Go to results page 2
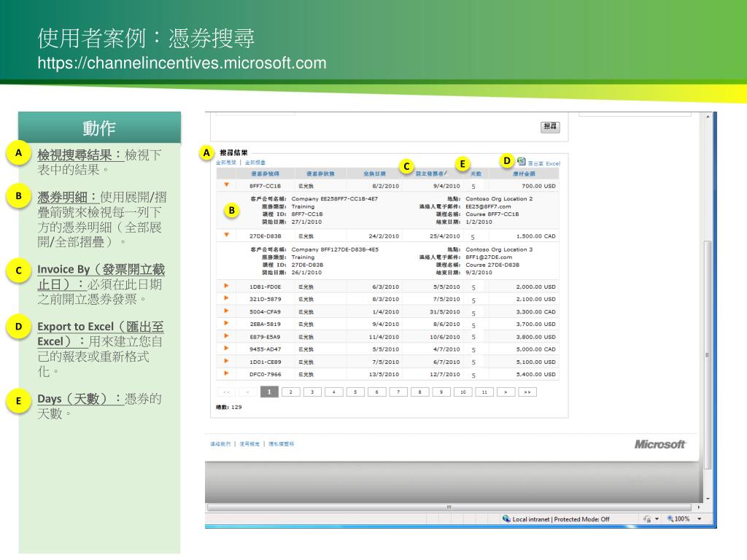Image resolution: width=747 pixels, height=560 pixels. 290,392
